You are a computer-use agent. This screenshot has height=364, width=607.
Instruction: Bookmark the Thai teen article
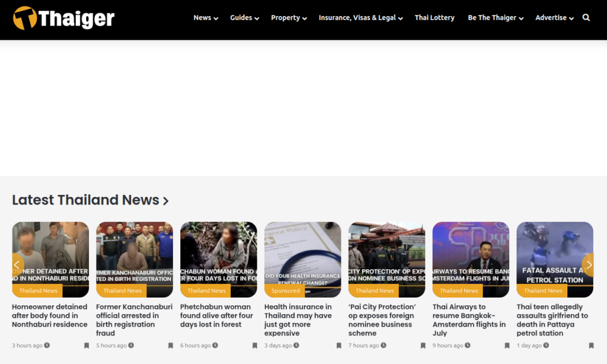(591, 346)
